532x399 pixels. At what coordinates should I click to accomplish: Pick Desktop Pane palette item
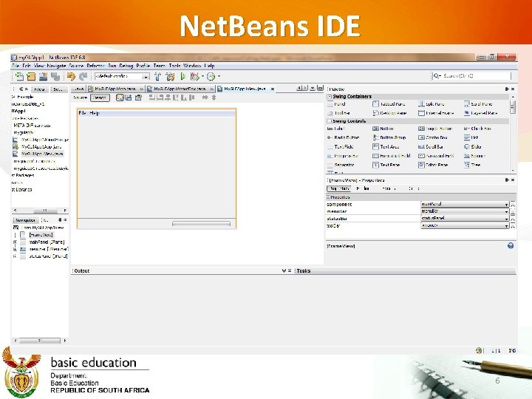pos(389,112)
